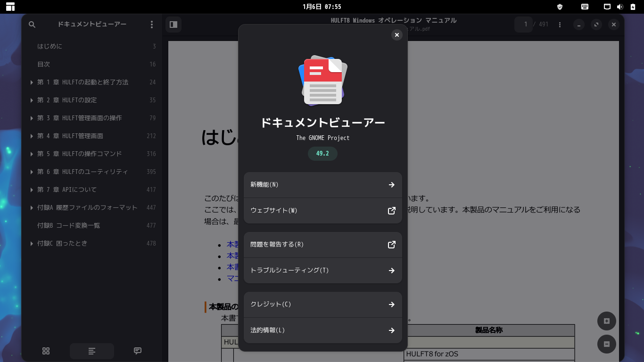The height and width of the screenshot is (362, 644).
Task: Click the page number field
Action: coord(523,25)
